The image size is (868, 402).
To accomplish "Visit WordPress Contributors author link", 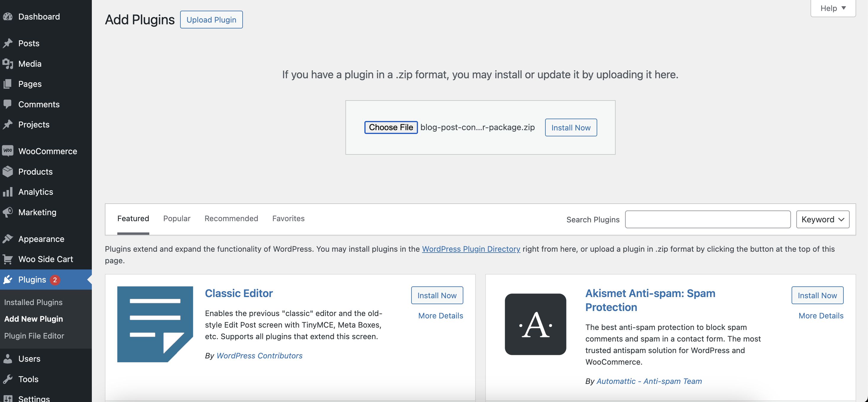I will [x=260, y=355].
